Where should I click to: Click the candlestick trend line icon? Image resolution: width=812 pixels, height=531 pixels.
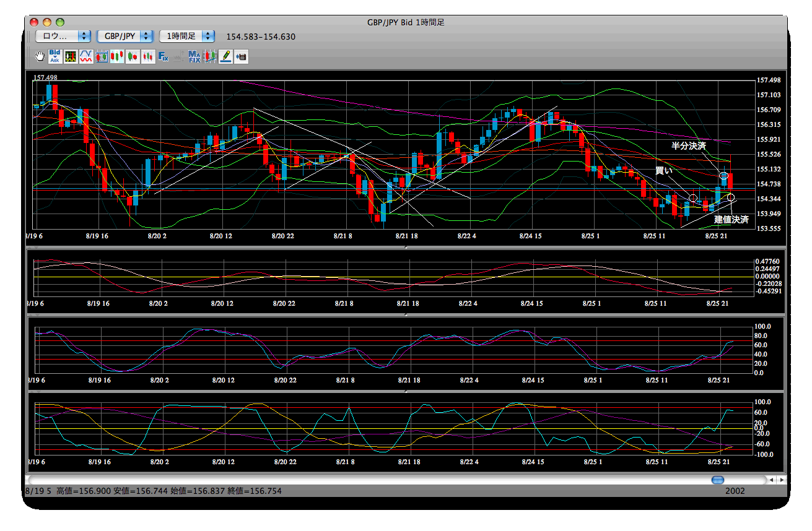[x=210, y=56]
